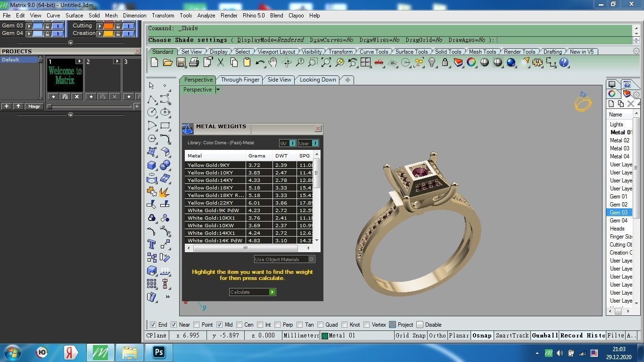This screenshot has width=644, height=362.
Task: Open the Curve menu
Action: coord(53,16)
